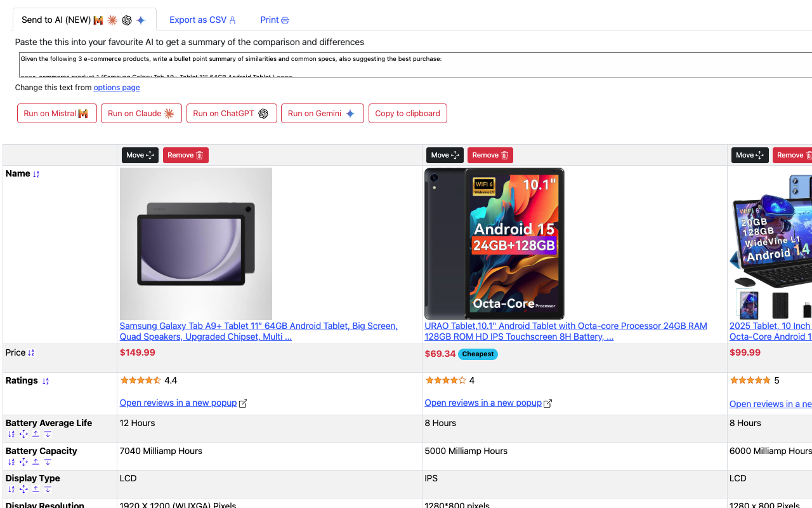Move the Samsung Galaxy Tab A9+ column
812x508 pixels.
pyautogui.click(x=140, y=155)
